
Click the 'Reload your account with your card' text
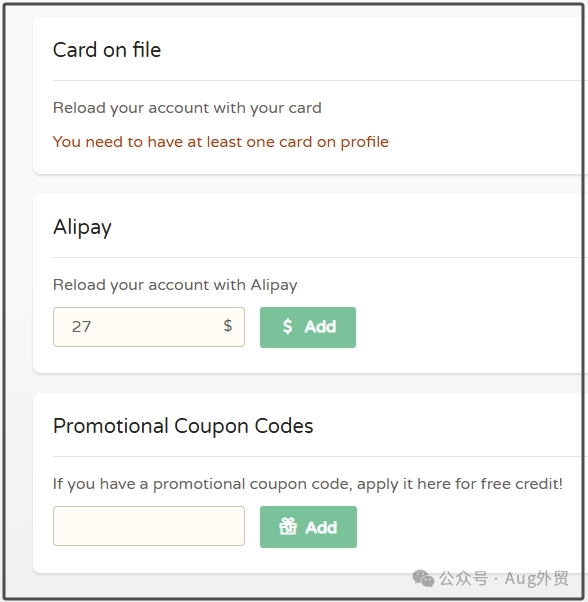[187, 108]
